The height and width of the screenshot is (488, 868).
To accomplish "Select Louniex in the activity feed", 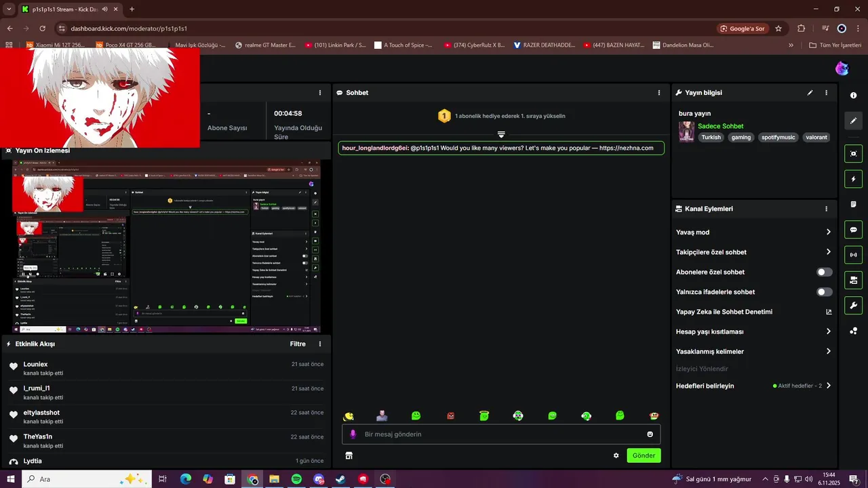I will pyautogui.click(x=35, y=365).
